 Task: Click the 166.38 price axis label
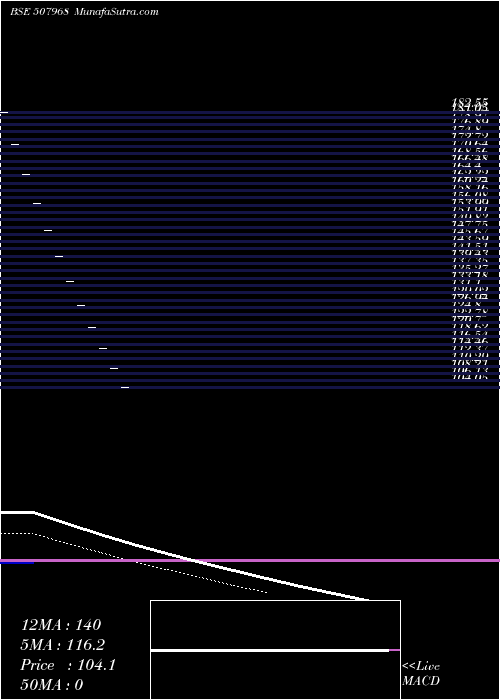[470, 158]
